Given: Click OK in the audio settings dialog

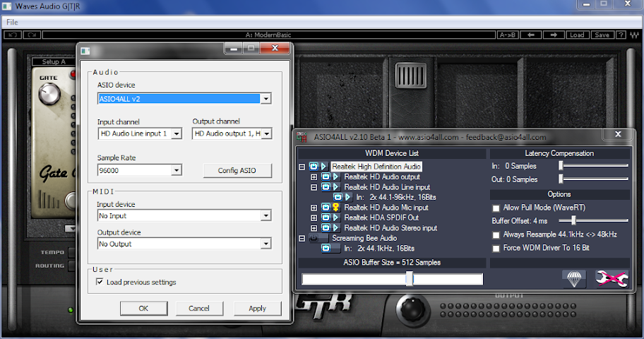Looking at the screenshot, I should click(143, 308).
